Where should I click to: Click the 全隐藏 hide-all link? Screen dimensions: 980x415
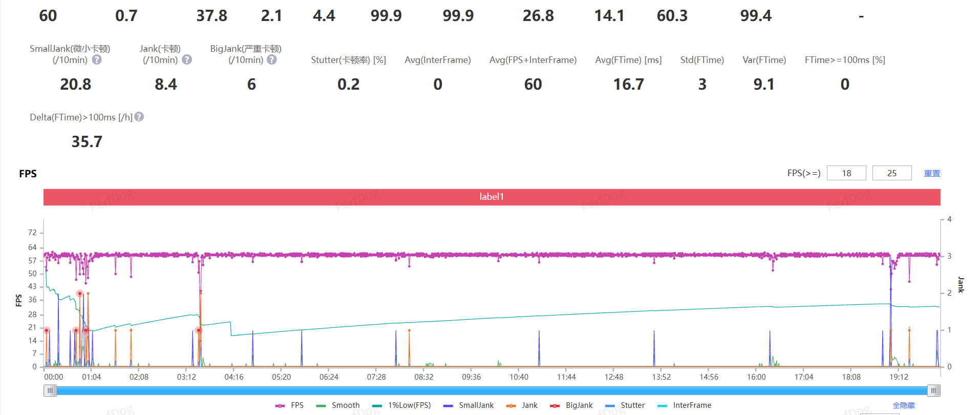point(903,405)
